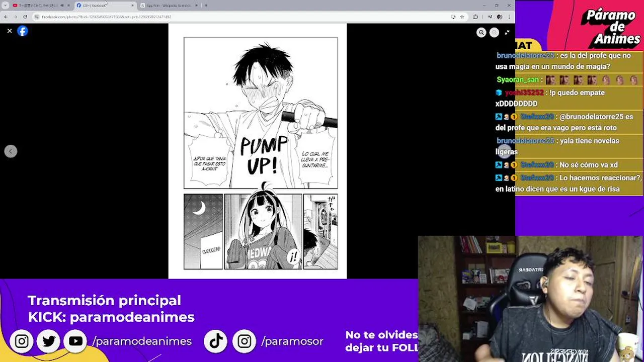Close the Wikipedia tab
This screenshot has height=362, width=644.
pyautogui.click(x=197, y=6)
